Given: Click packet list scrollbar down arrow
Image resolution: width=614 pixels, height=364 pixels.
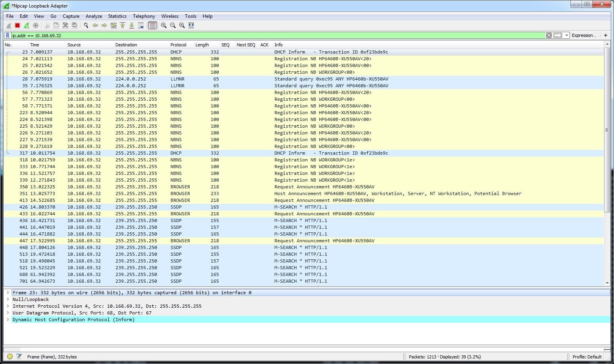Looking at the screenshot, I should click(x=607, y=283).
